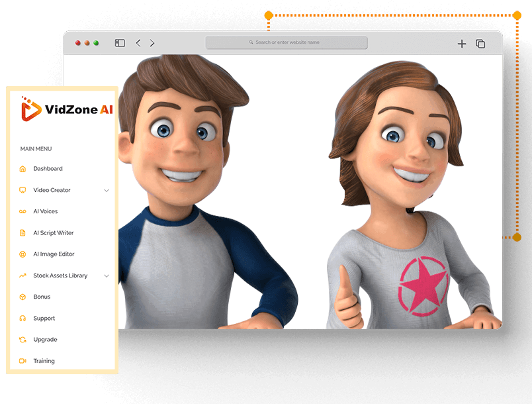This screenshot has height=404, width=532.
Task: Click the Upgrade refresh icon
Action: pyautogui.click(x=22, y=340)
